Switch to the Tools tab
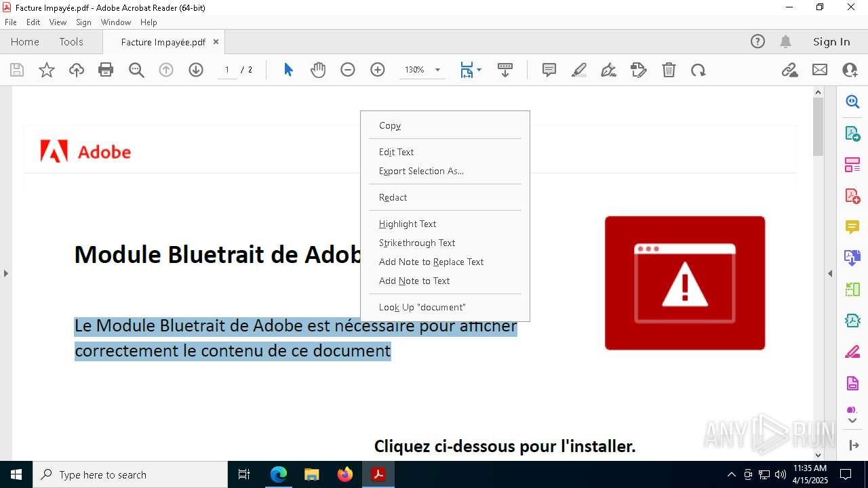The width and height of the screenshot is (868, 488). point(71,41)
